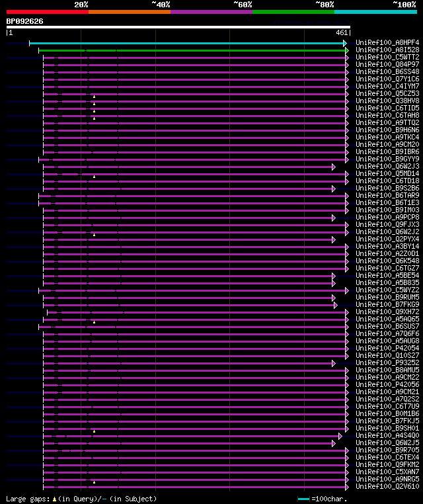Click the BP092626 query name
The width and height of the screenshot is (423, 504).
pos(24,21)
